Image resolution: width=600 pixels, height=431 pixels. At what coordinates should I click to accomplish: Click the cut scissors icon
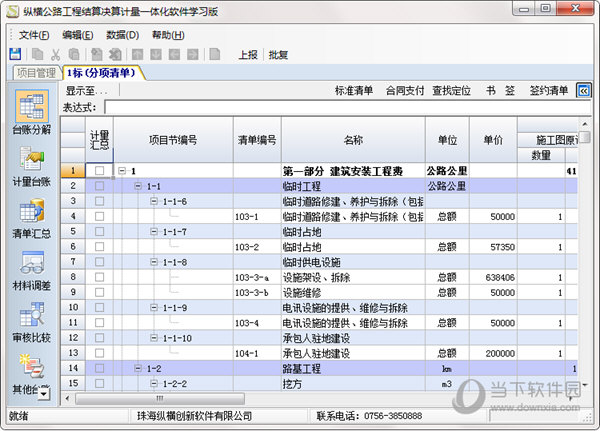56,54
